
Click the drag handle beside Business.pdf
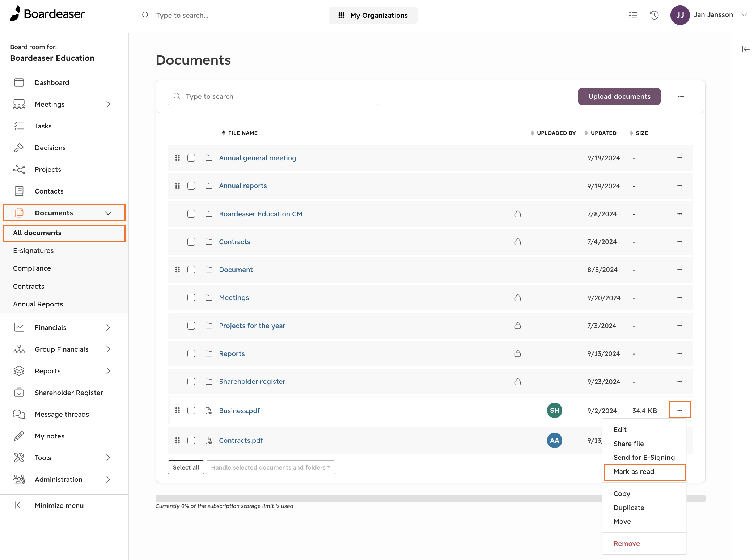click(x=178, y=410)
